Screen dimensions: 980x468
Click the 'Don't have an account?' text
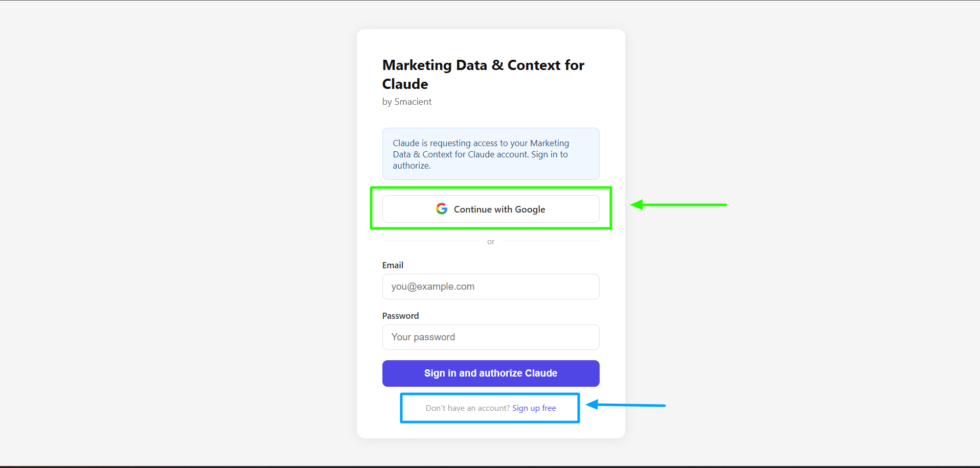click(x=468, y=408)
